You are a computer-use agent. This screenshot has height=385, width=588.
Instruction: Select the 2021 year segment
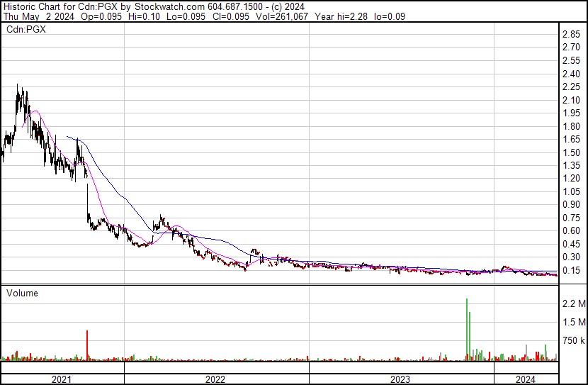62,379
